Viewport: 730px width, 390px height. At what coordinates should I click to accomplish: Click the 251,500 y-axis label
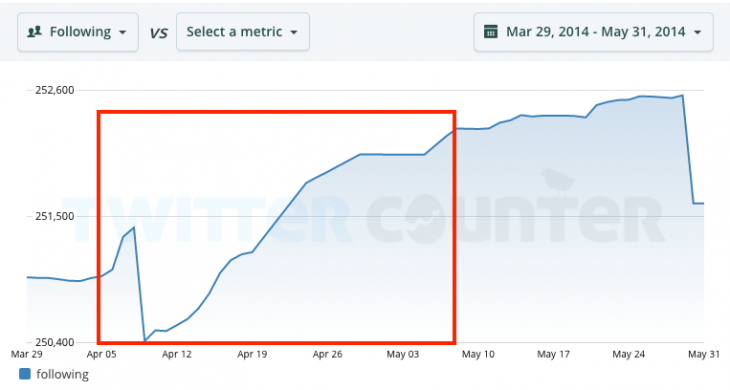(54, 216)
